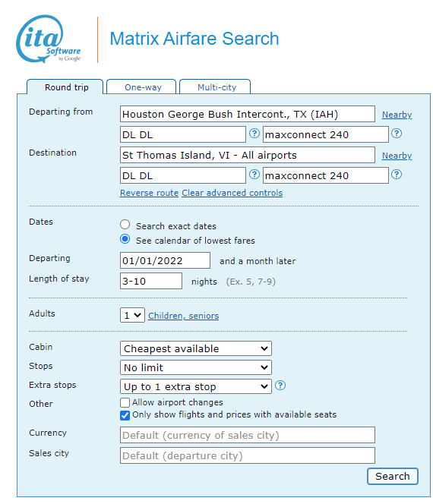Open help icon beside destination maxconnect 240 field
Viewport: 433px width, 504px height.
(x=397, y=175)
